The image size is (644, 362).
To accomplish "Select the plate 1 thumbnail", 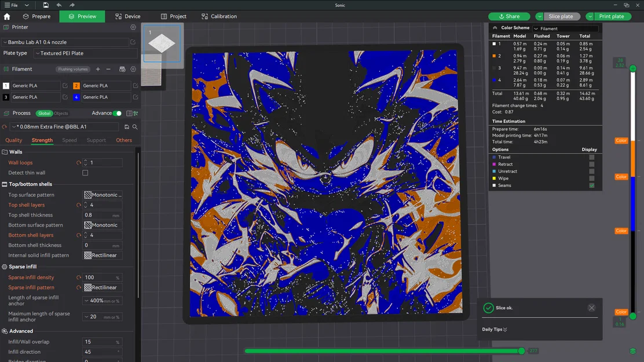I will click(162, 43).
